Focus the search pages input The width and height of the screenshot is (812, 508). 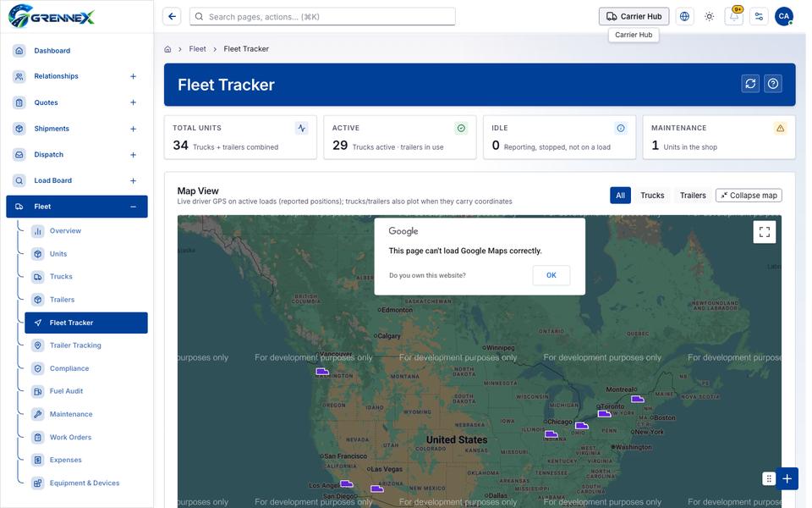322,17
